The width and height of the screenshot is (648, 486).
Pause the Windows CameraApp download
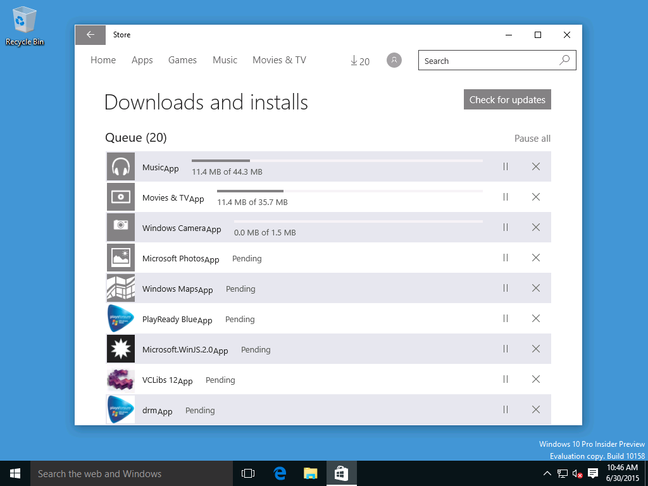(505, 227)
